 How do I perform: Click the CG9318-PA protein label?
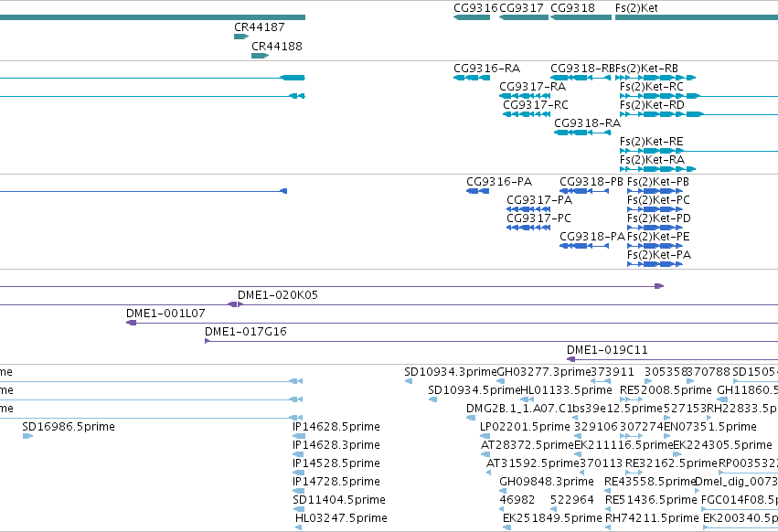[x=592, y=237]
